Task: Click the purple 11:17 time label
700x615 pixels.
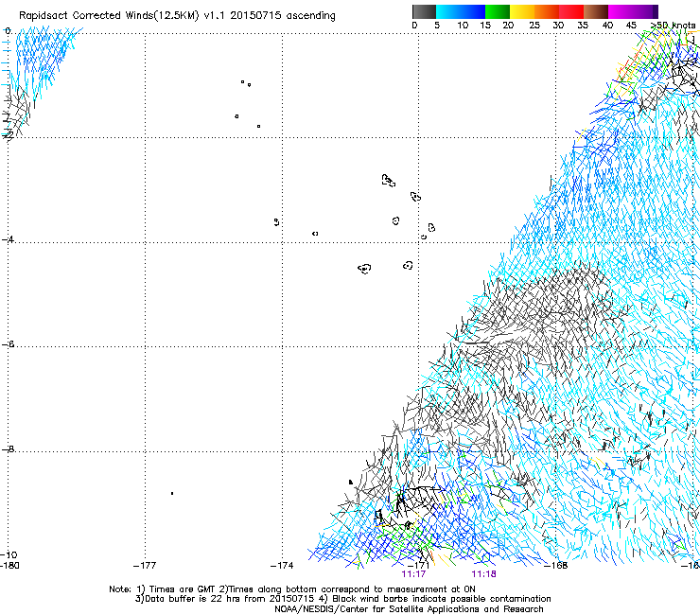Action: [x=413, y=574]
